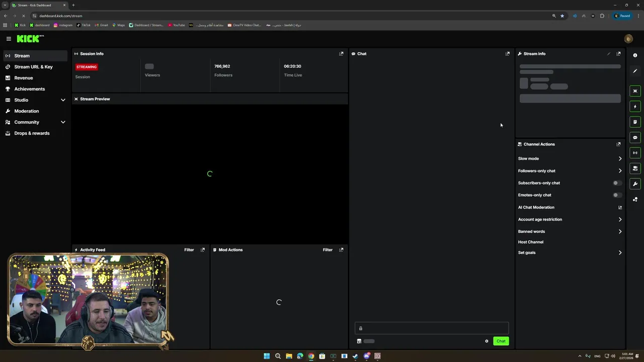Click the webcam overlay thumbnail
This screenshot has height=362, width=644.
[x=88, y=300]
